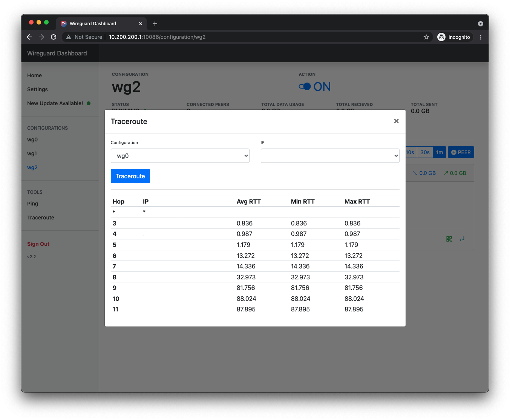This screenshot has width=510, height=420.
Task: Open the Ping tool in sidebar
Action: click(x=32, y=204)
